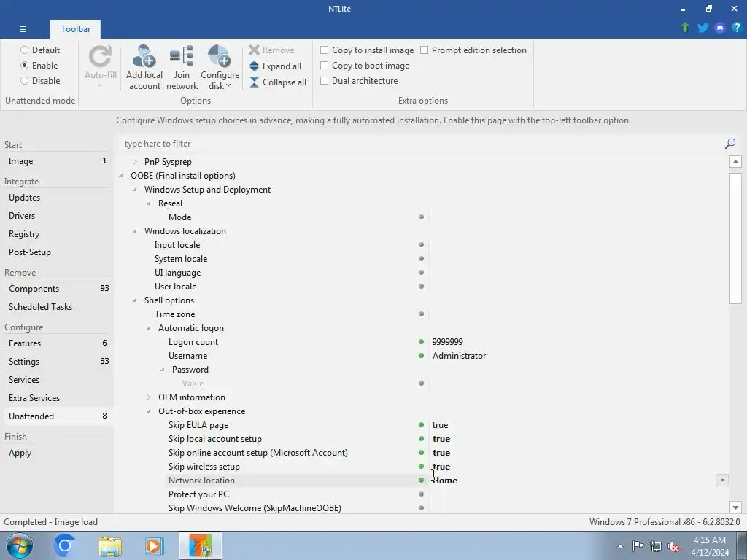
Task: Click the NTLite taskbar icon
Action: [201, 545]
